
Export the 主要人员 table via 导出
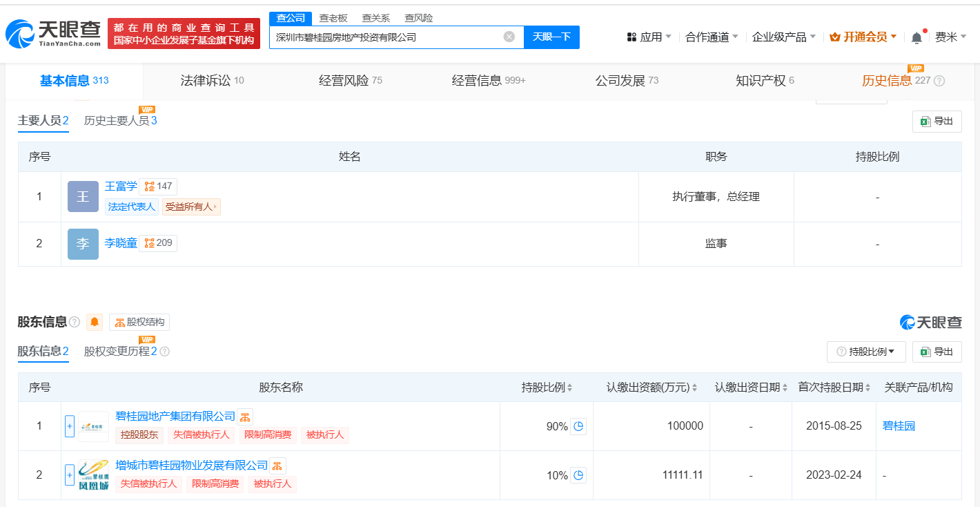(x=937, y=122)
